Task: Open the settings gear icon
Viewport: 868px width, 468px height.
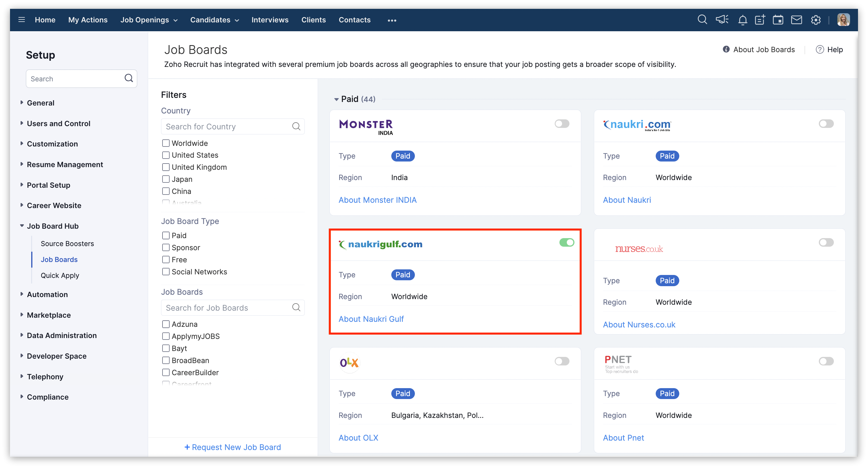Action: 815,20
